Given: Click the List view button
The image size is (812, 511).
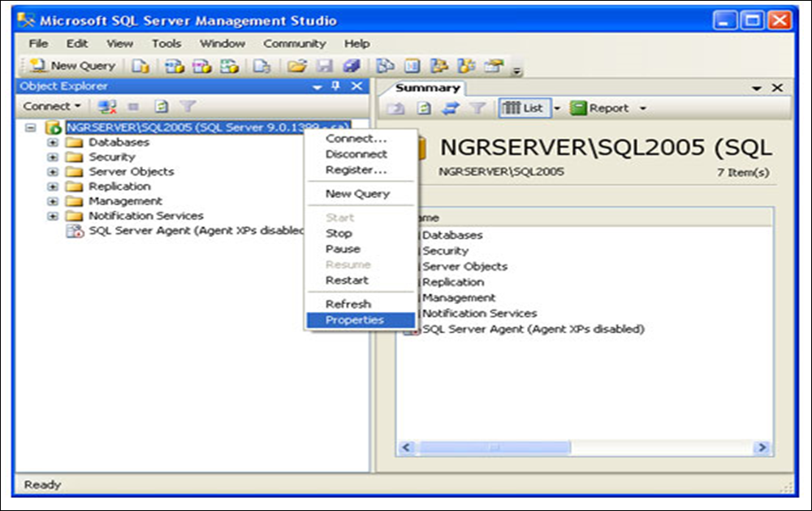Looking at the screenshot, I should [x=524, y=108].
